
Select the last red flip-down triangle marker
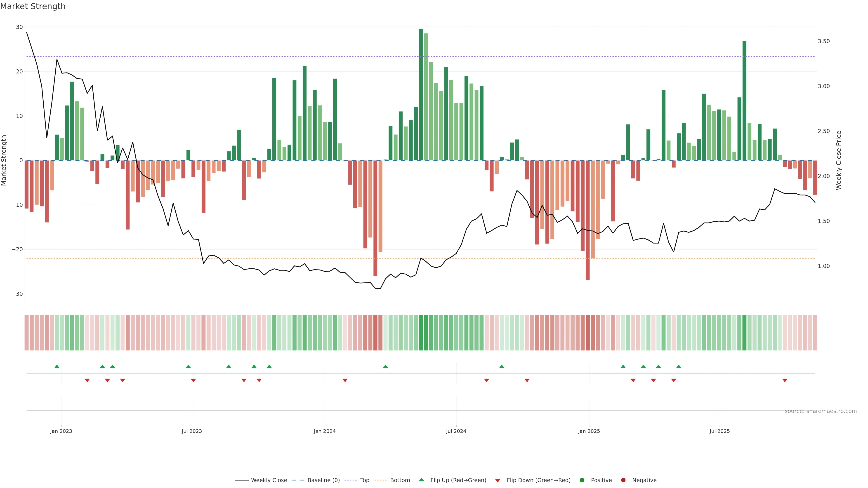pyautogui.click(x=785, y=380)
